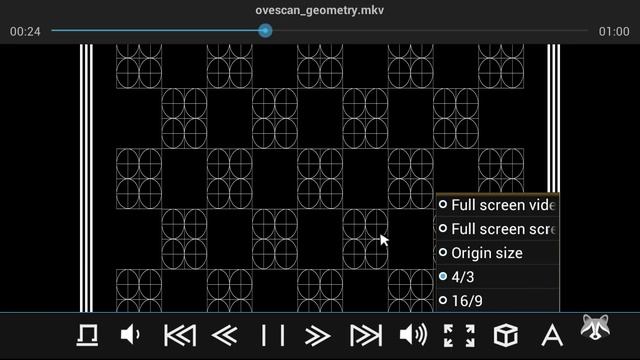Click the blue seek bar handle
This screenshot has width=640, height=360.
click(x=265, y=31)
